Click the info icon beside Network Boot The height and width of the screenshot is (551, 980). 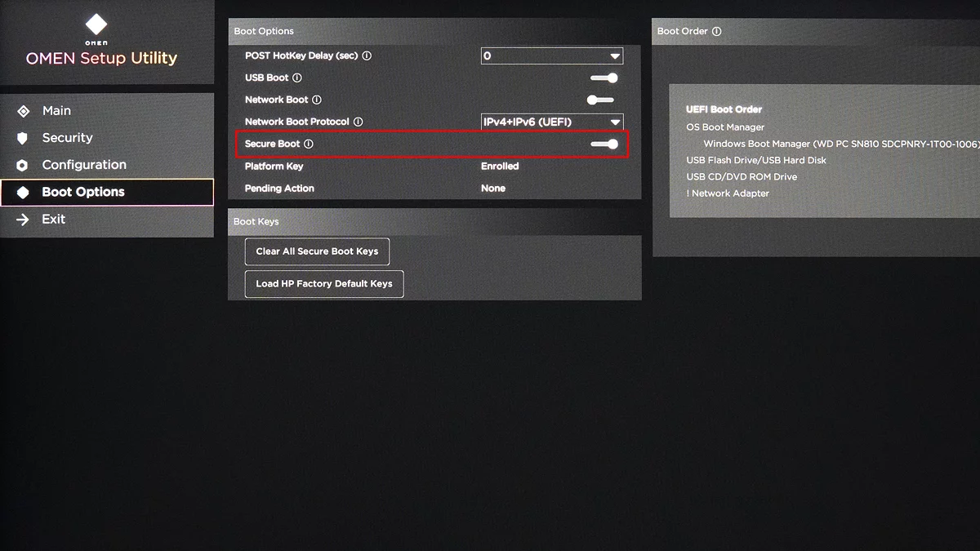click(317, 100)
